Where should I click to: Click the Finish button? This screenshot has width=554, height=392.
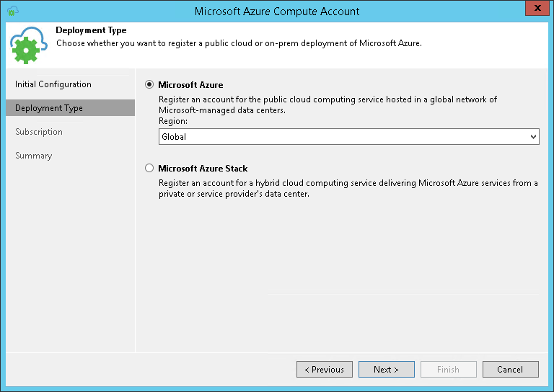tap(449, 370)
